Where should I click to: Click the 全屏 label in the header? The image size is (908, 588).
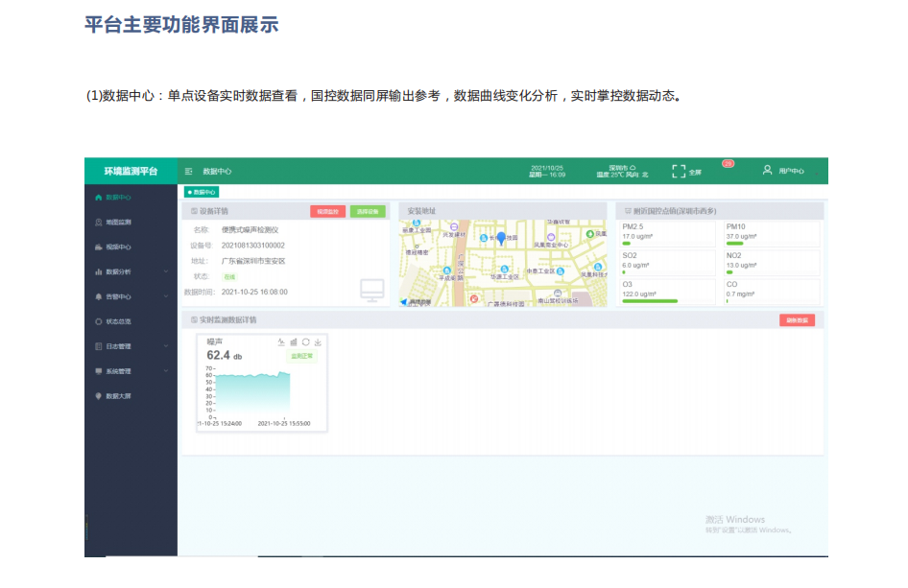point(696,172)
